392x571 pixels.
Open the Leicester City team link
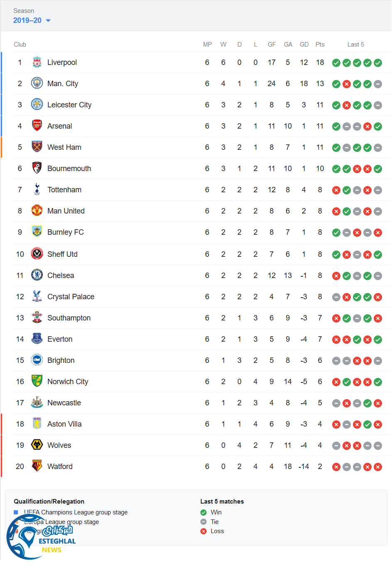click(x=69, y=105)
